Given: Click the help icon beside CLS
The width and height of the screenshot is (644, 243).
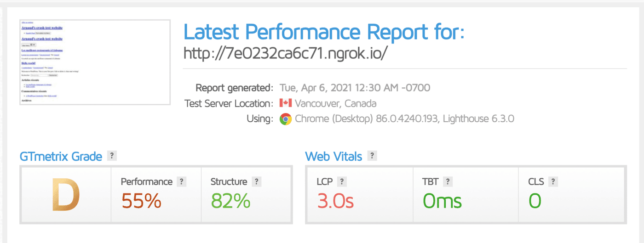Looking at the screenshot, I should click(x=553, y=181).
